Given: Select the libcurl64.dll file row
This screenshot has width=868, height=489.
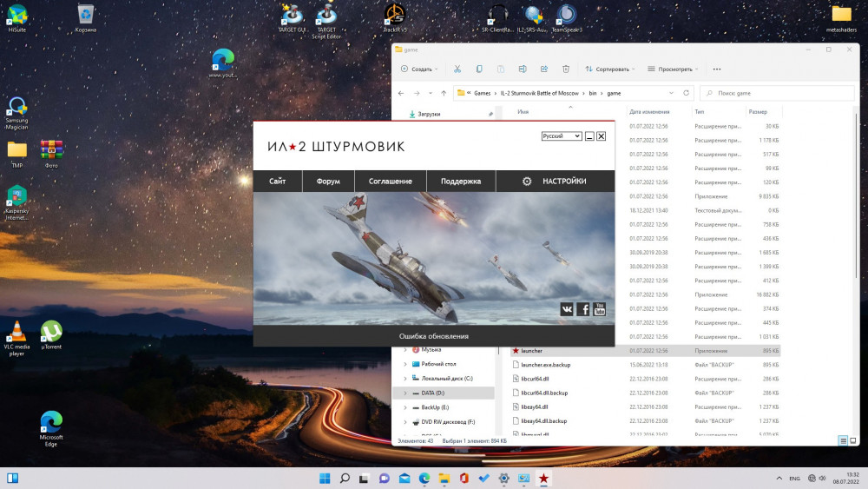Looking at the screenshot, I should (645, 379).
